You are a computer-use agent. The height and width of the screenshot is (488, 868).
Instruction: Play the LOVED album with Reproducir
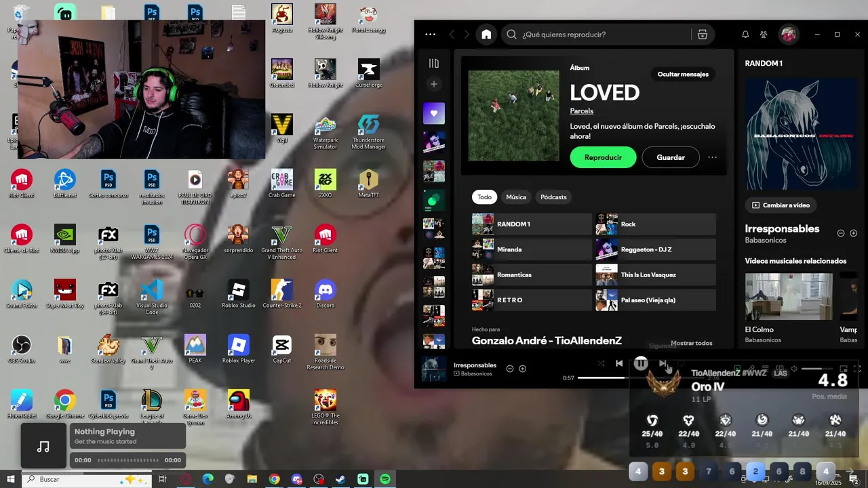click(x=603, y=157)
